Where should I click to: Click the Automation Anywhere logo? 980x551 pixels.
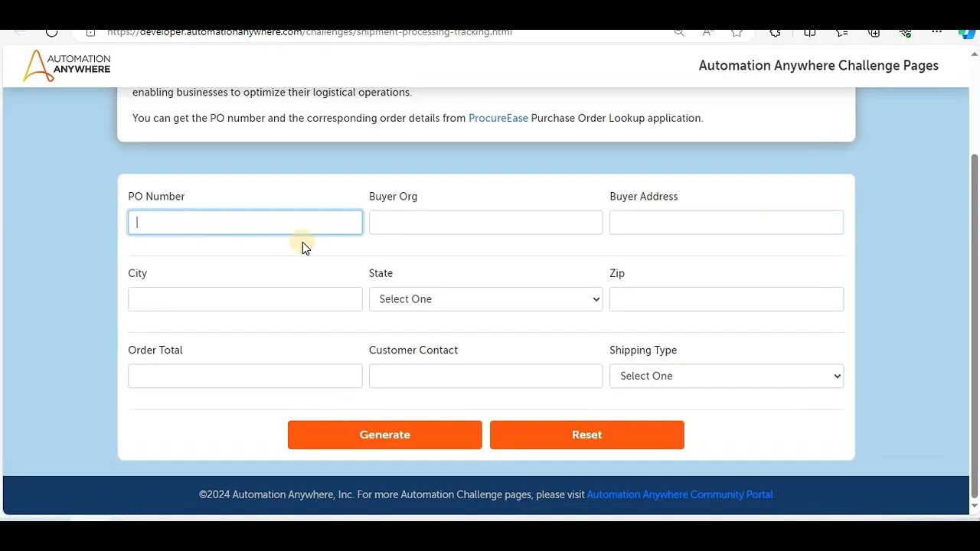(67, 66)
